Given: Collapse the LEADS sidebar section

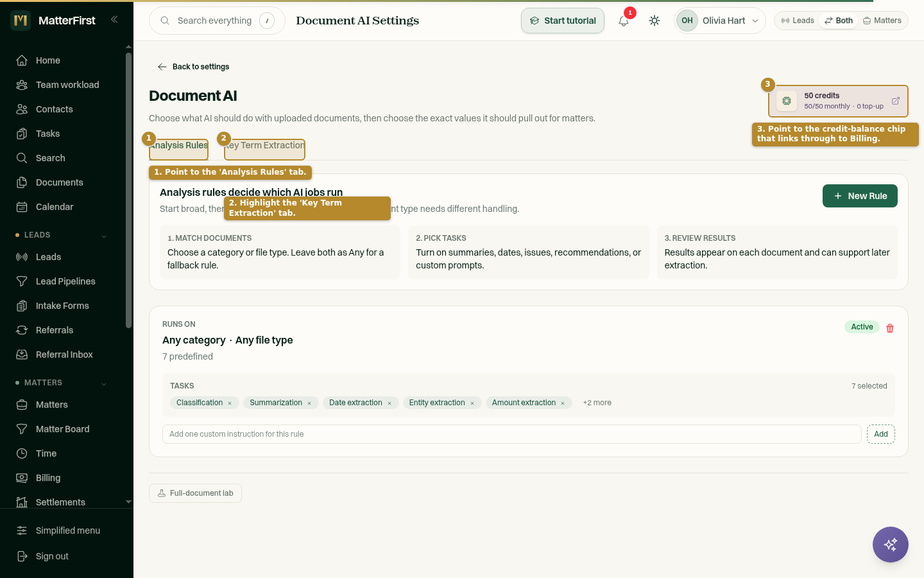Looking at the screenshot, I should pyautogui.click(x=104, y=236).
